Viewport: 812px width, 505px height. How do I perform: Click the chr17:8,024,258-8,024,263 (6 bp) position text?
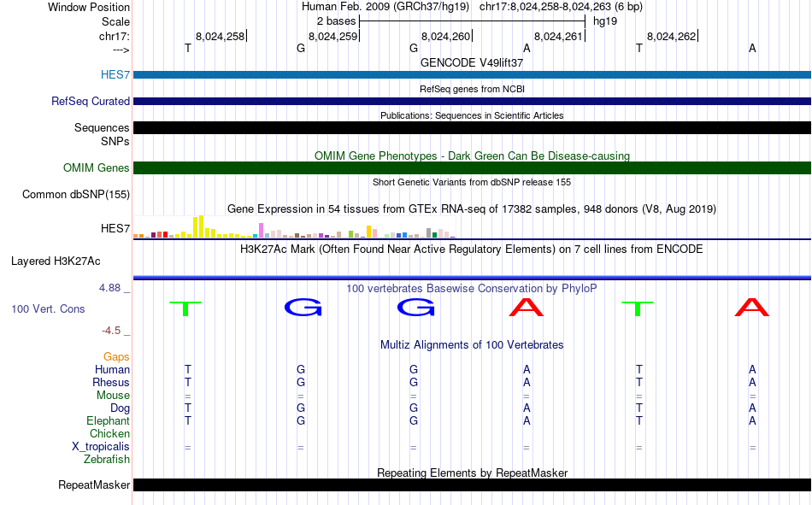pos(561,7)
